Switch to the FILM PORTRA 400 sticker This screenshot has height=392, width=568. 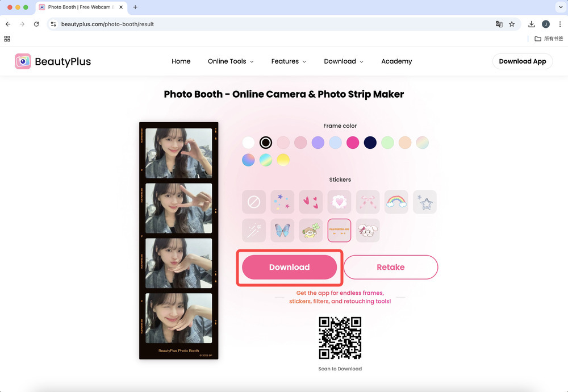tap(339, 230)
